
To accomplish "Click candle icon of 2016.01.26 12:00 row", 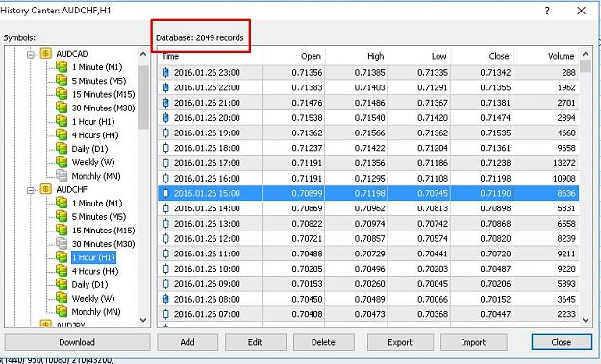I will click(x=166, y=238).
